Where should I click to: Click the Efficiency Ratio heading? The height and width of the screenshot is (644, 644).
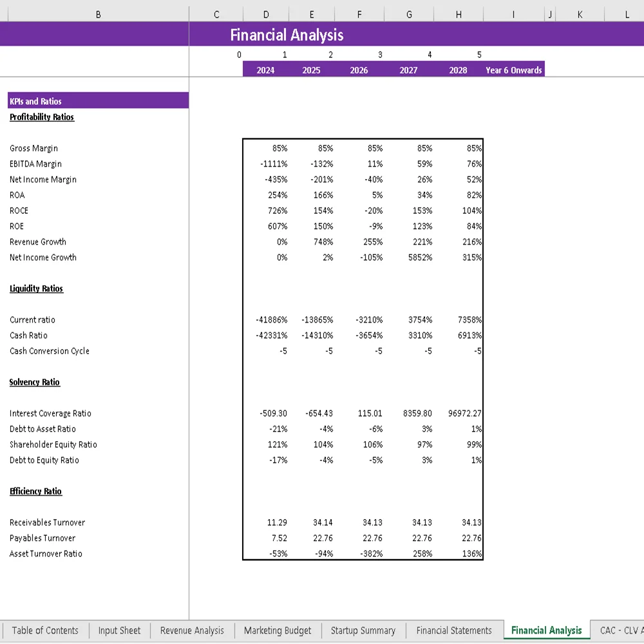coord(34,491)
